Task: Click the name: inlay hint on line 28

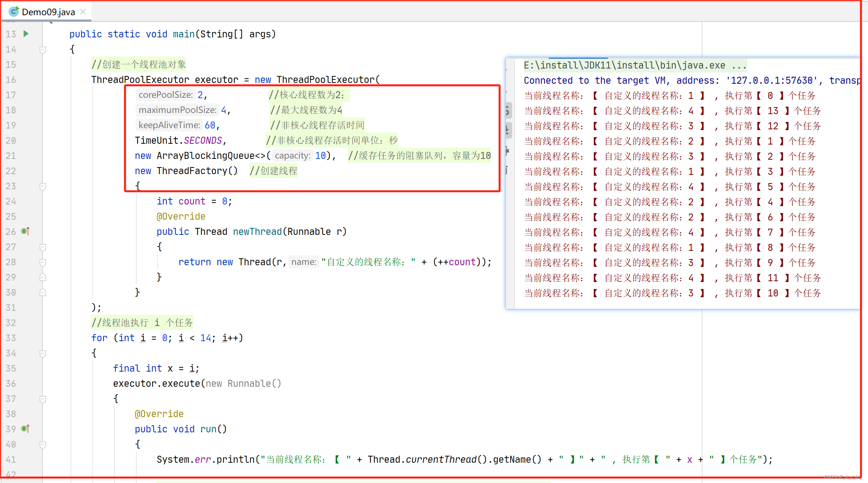Action: pos(304,262)
